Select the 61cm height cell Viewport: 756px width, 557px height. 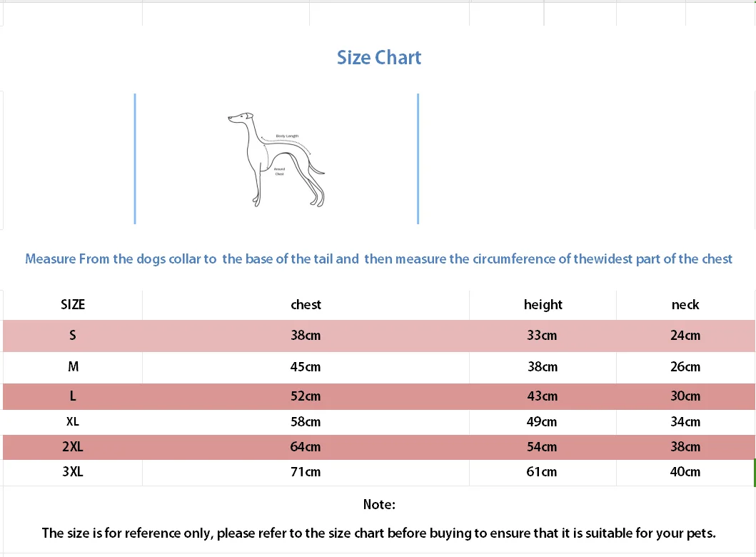pos(543,472)
